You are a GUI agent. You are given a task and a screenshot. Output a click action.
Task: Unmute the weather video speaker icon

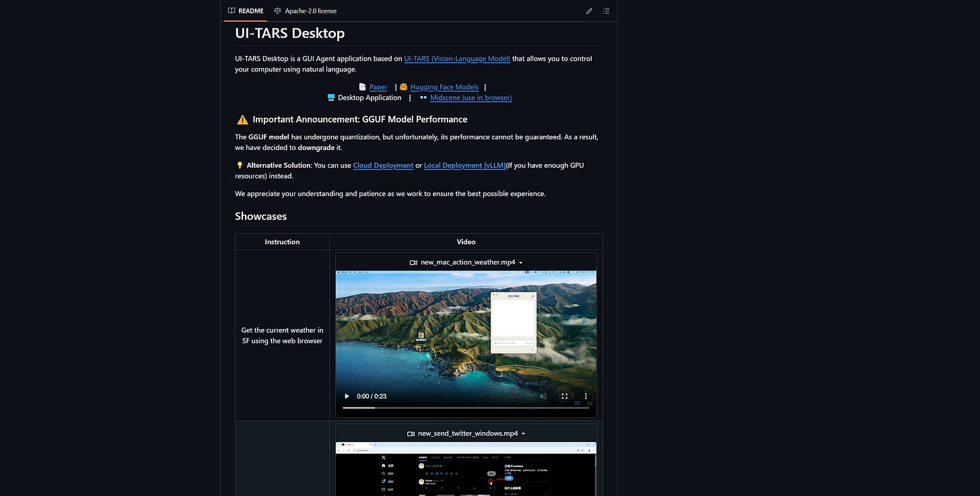pos(543,396)
